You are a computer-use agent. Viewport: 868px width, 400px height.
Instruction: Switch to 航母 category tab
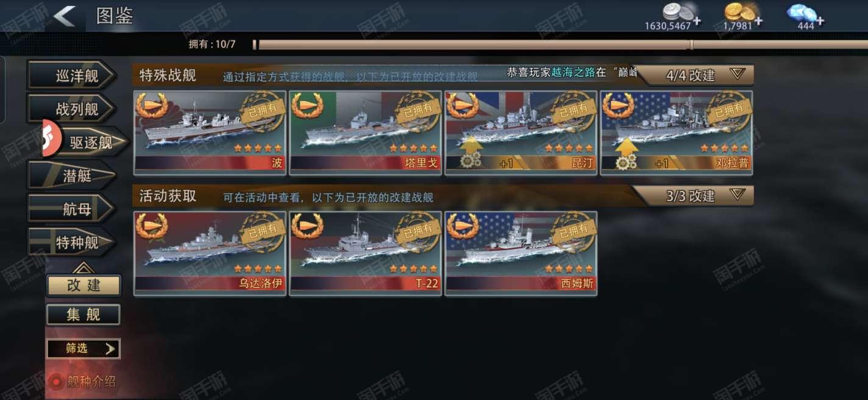tap(72, 209)
